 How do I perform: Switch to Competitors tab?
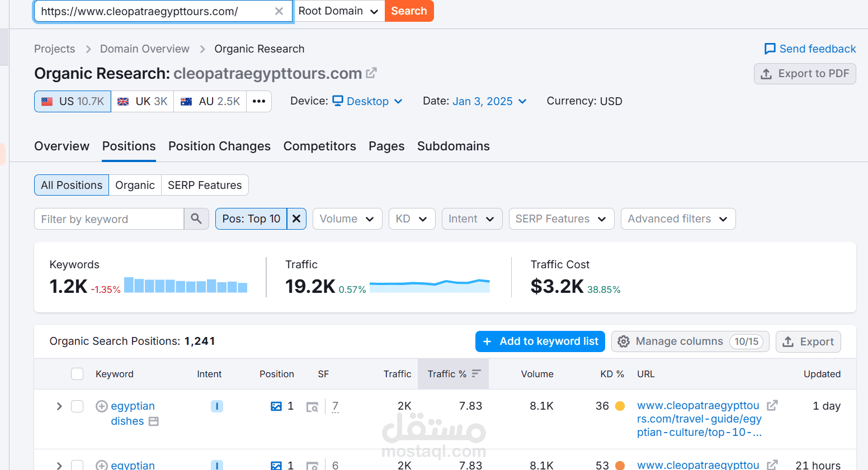(319, 146)
